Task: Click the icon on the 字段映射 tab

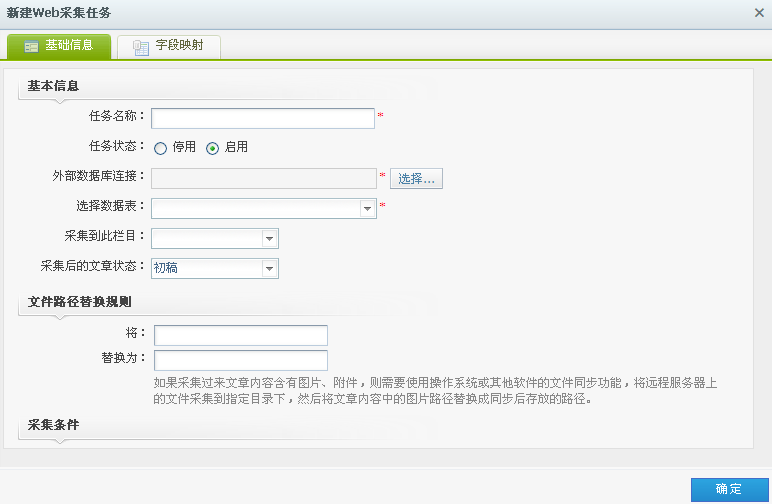Action: (x=140, y=47)
